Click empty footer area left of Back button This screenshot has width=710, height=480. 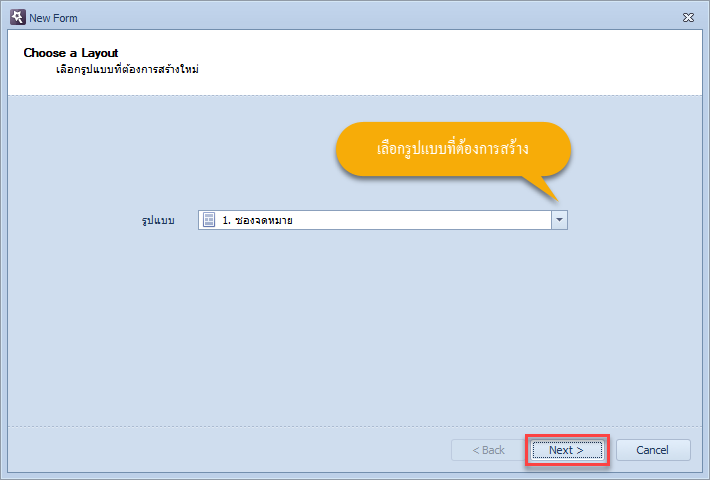226,450
